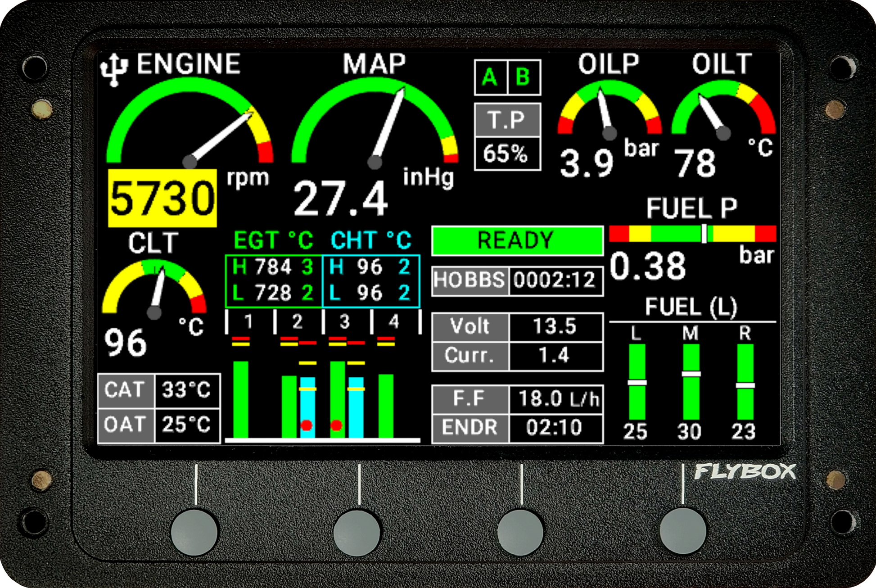Click the CLT coolant gauge dial

pyautogui.click(x=154, y=289)
